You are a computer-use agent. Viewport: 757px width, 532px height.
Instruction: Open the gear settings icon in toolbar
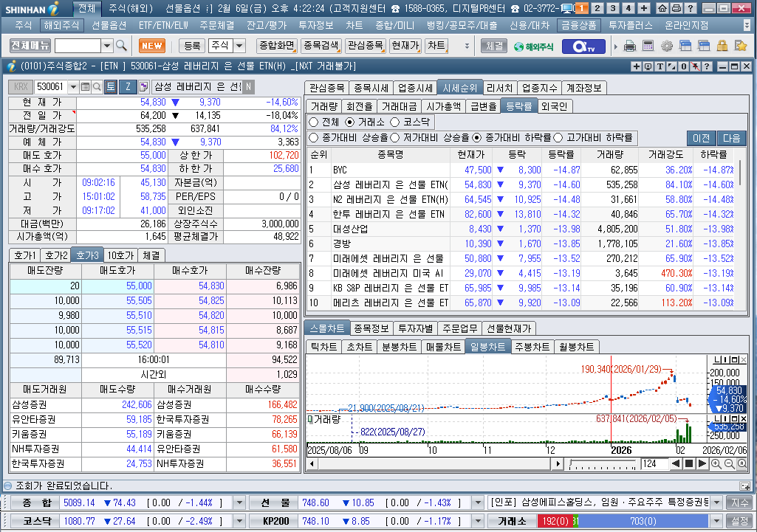pos(667,46)
